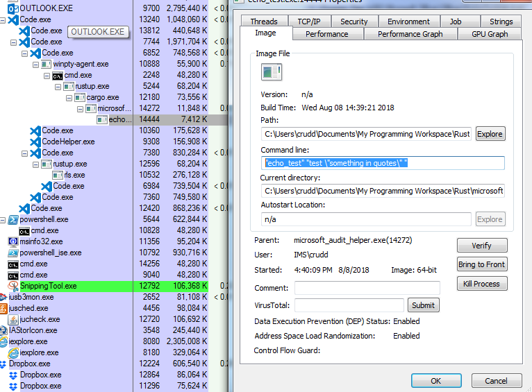The width and height of the screenshot is (532, 392).
Task: Open the GPU Graph tab
Action: tap(490, 34)
